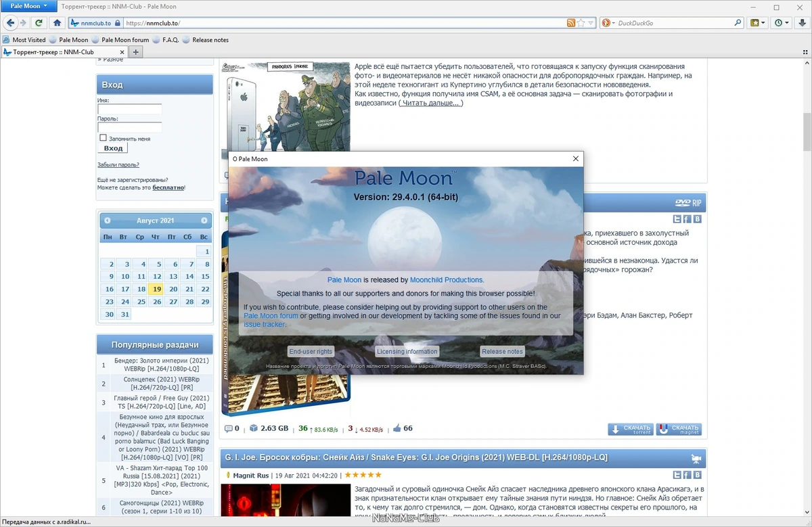Viewport: 812px width, 527px height.
Task: Open the Release notes bookmark in toolbar
Action: tap(206, 40)
